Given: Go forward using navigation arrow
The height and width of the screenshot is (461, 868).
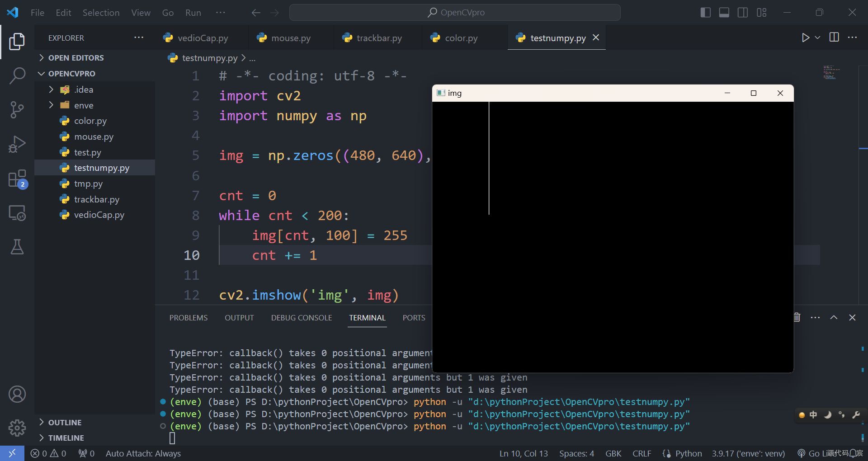Looking at the screenshot, I should (274, 13).
